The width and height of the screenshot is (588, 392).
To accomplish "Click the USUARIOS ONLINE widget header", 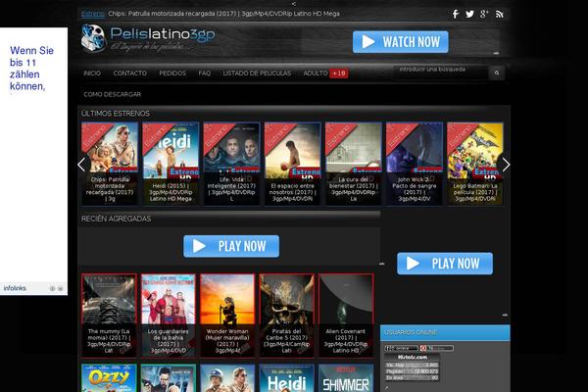I will click(445, 332).
